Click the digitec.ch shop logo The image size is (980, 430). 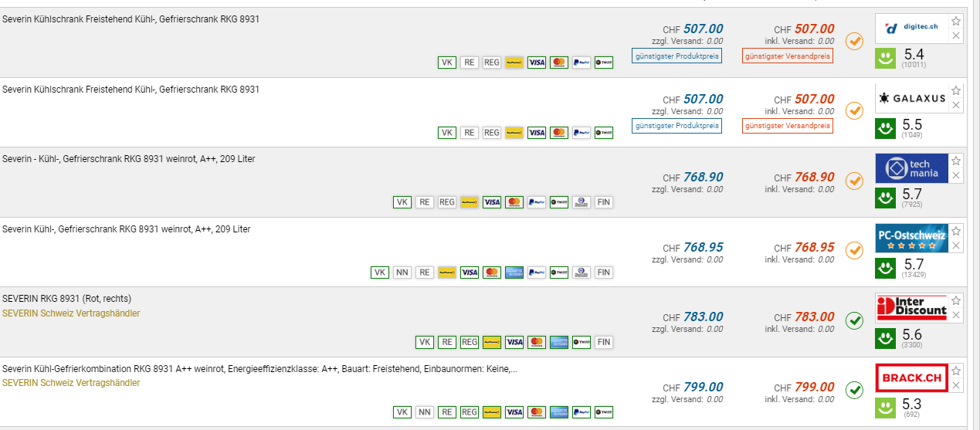pos(911,29)
